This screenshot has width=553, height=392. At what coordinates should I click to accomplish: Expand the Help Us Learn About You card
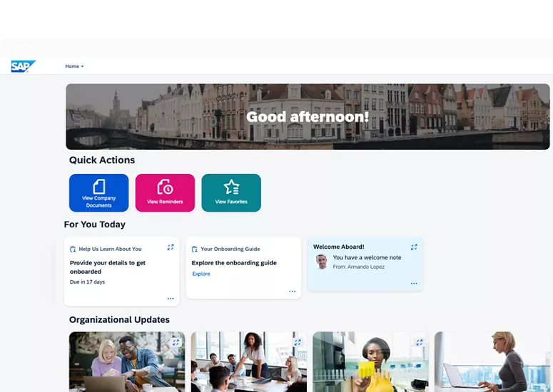pyautogui.click(x=171, y=247)
